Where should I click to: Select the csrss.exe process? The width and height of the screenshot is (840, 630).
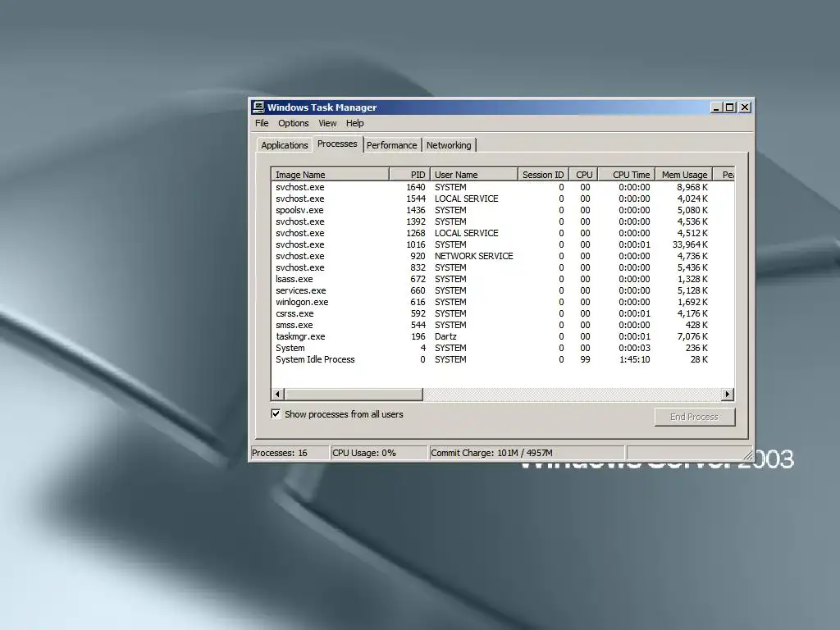click(x=503, y=314)
